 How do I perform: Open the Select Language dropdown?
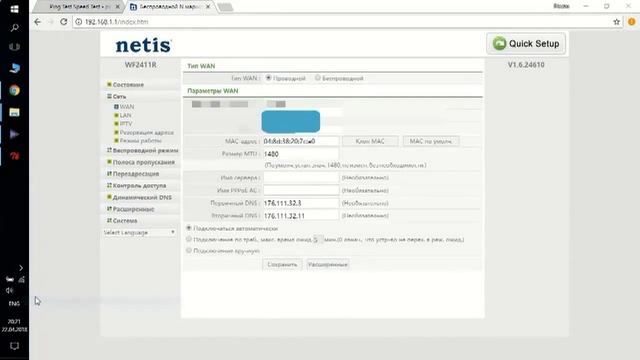pos(139,232)
